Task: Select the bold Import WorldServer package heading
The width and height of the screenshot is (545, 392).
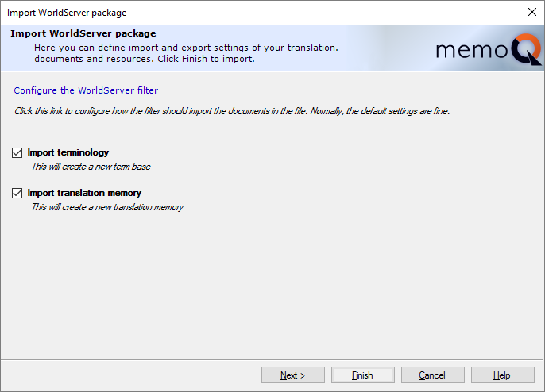Action: pyautogui.click(x=83, y=33)
